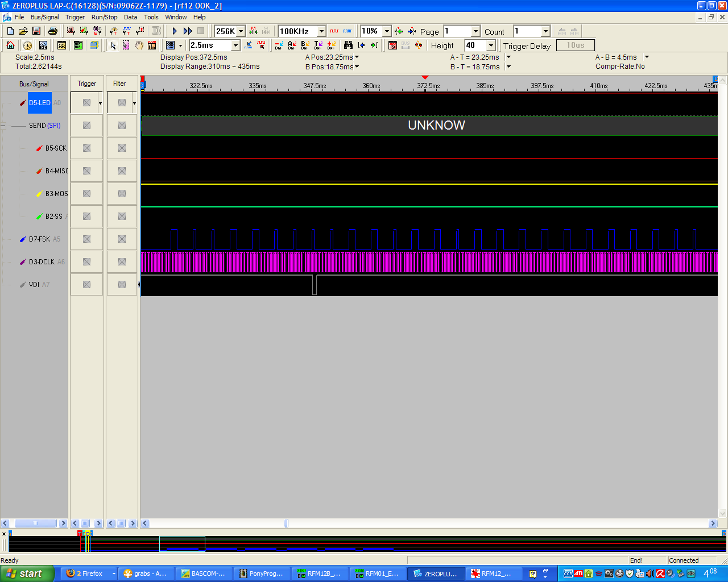Open the Count dropdown
728x582 pixels.
[x=545, y=31]
